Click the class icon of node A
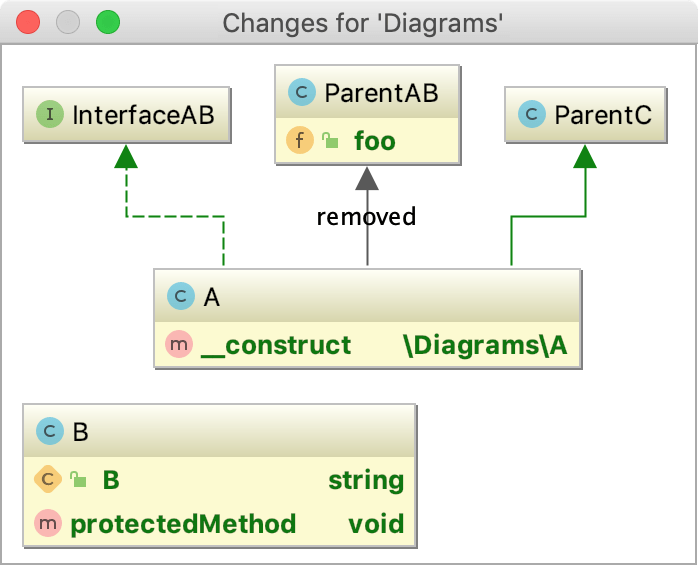Viewport: 698px width, 565px height. pyautogui.click(x=181, y=296)
